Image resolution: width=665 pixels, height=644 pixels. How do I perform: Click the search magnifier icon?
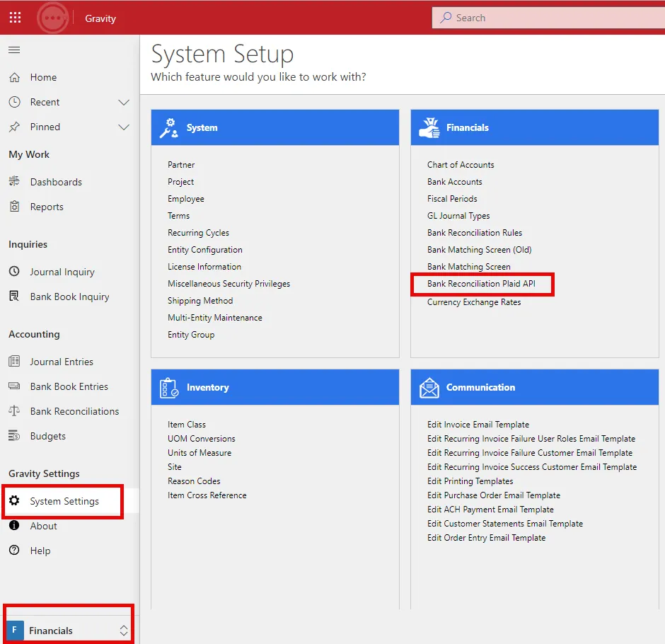446,18
